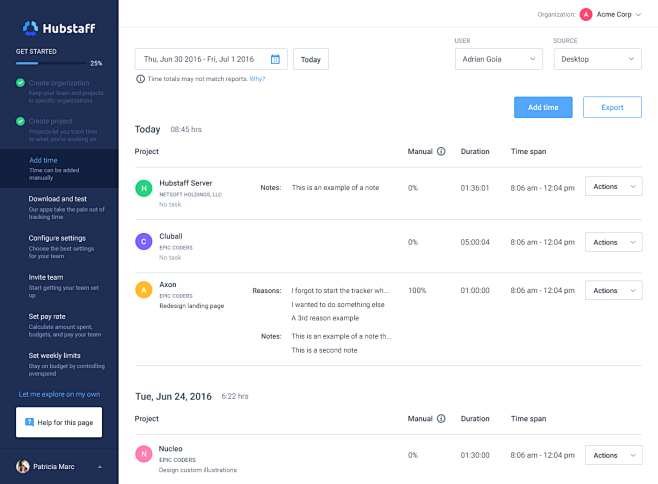Click the Time span column header in Today table
This screenshot has height=484, width=658.
pos(528,152)
